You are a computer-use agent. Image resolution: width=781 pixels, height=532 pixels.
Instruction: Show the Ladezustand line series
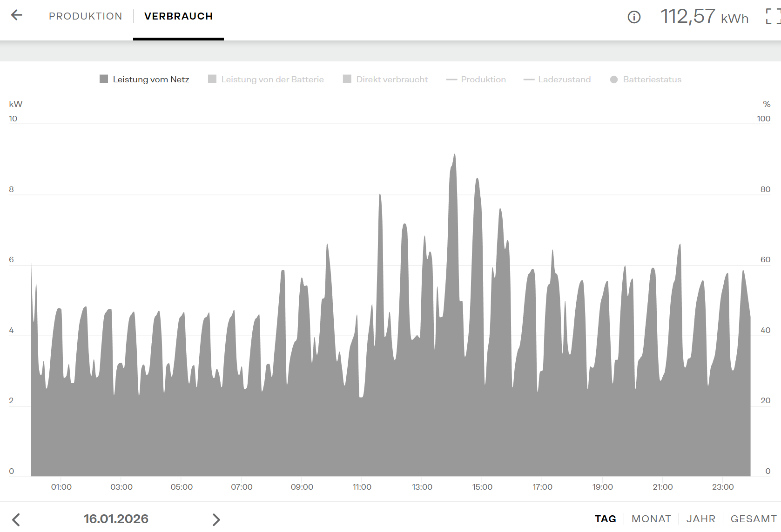tap(557, 80)
